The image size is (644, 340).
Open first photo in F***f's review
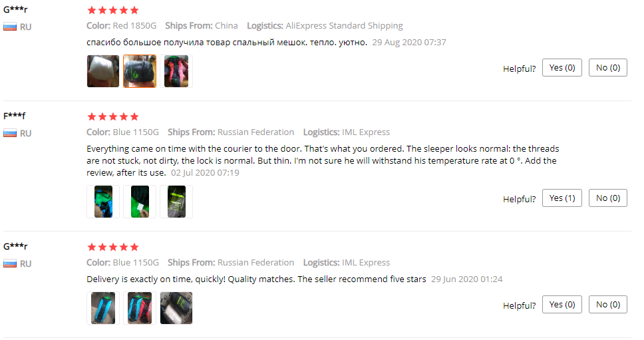click(103, 202)
